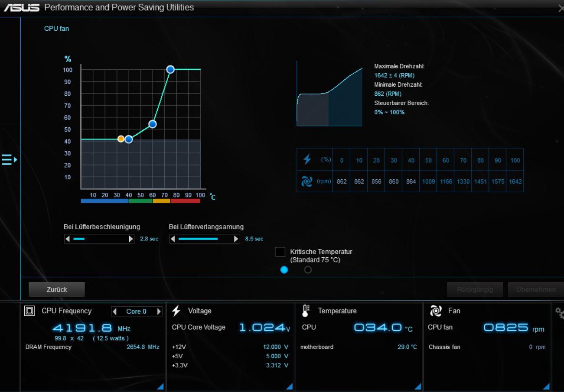Click the CPU fan heading

[x=56, y=29]
